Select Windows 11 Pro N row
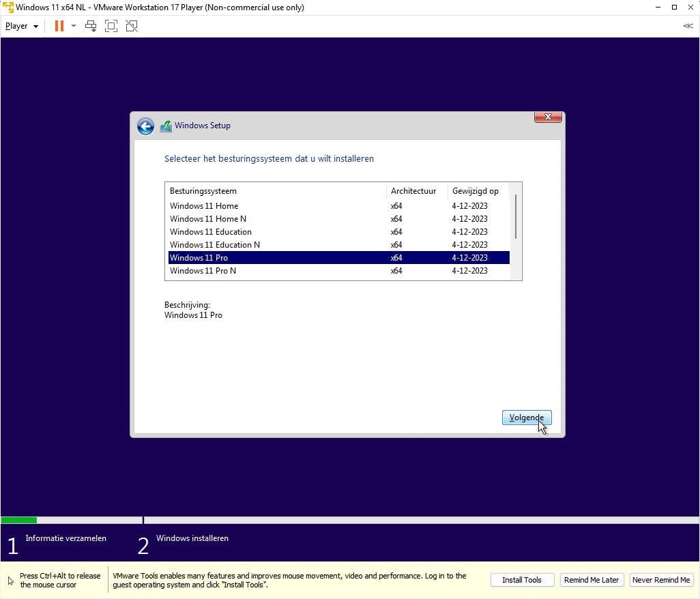The width and height of the screenshot is (700, 599). pyautogui.click(x=339, y=270)
